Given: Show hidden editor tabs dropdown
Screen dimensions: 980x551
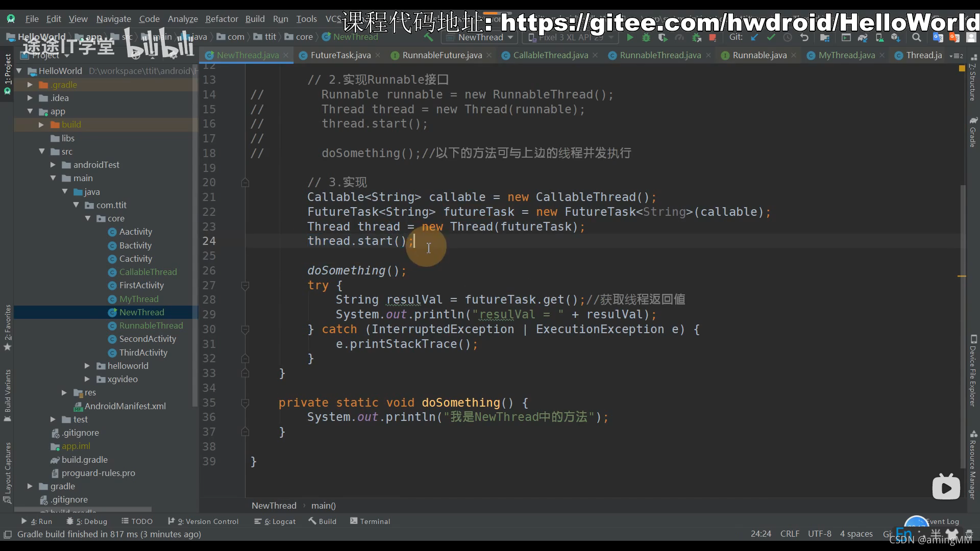Looking at the screenshot, I should point(957,56).
